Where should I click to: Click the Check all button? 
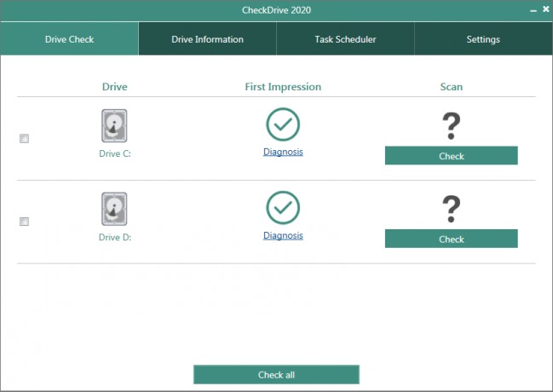point(276,374)
